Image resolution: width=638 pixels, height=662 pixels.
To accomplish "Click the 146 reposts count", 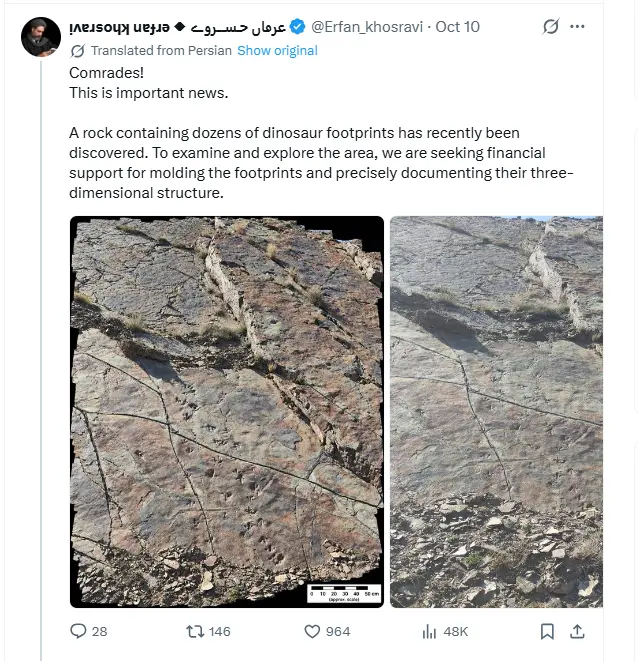I will (x=220, y=632).
